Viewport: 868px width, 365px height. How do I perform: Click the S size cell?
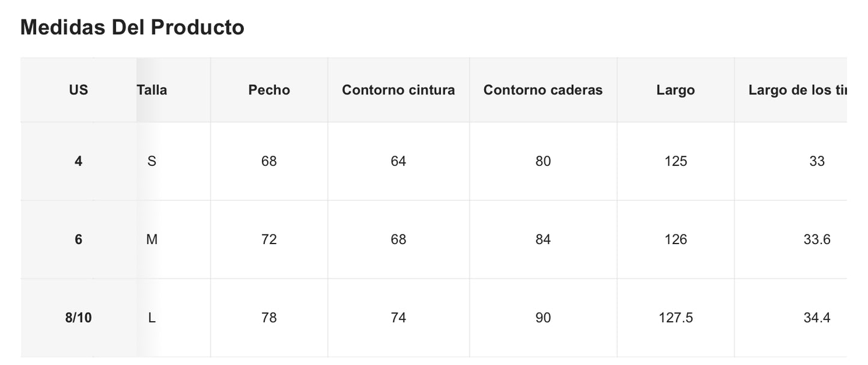click(152, 161)
